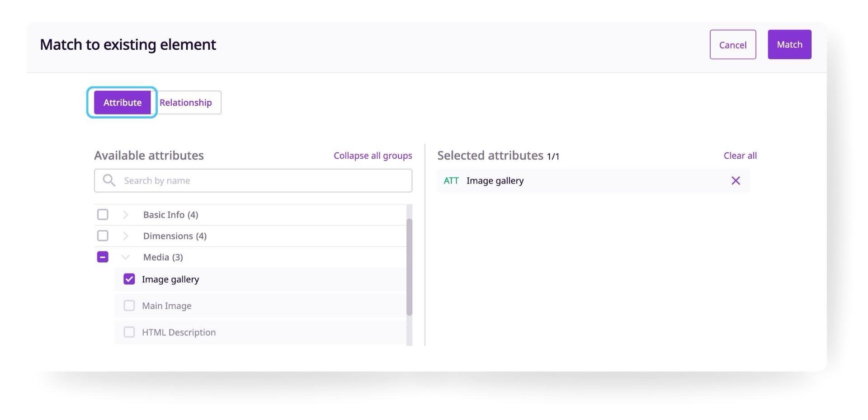This screenshot has height=420, width=868.
Task: Focus the Search by name field
Action: [x=253, y=180]
